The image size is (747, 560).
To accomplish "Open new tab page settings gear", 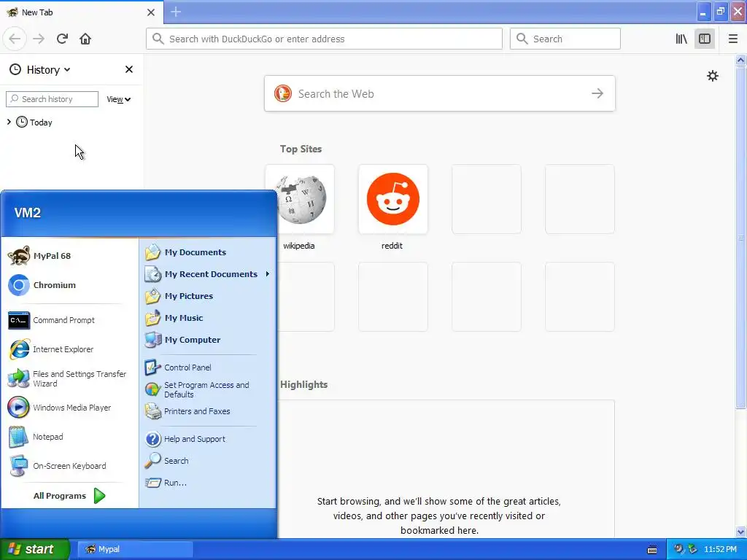I will (712, 76).
